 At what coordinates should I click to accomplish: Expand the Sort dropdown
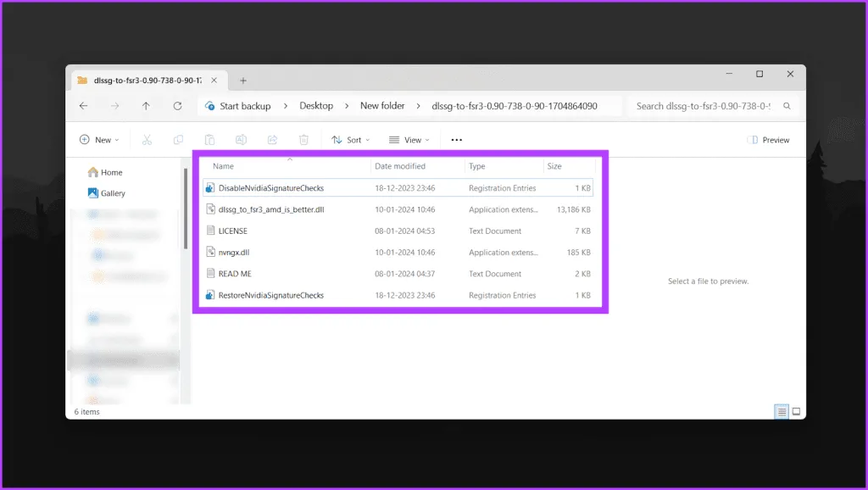pos(348,140)
